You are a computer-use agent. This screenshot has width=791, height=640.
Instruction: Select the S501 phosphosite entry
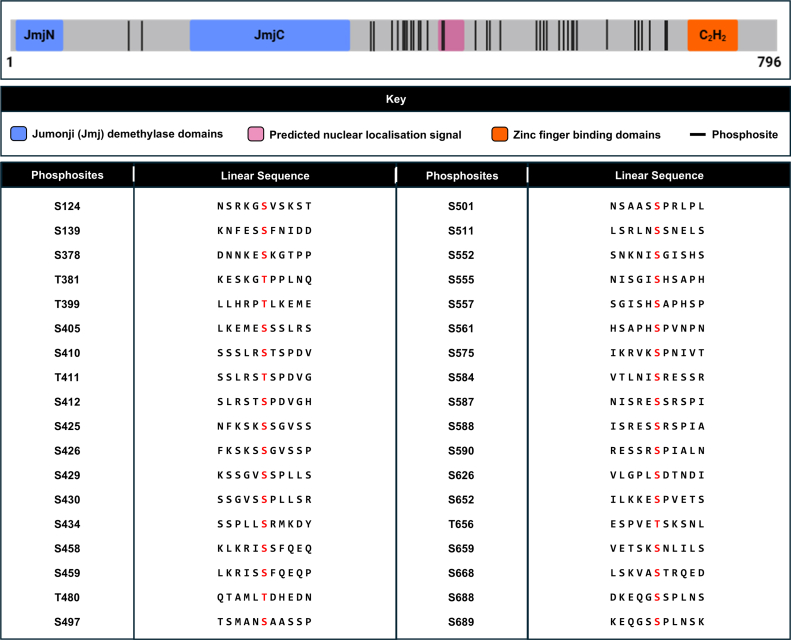[461, 206]
